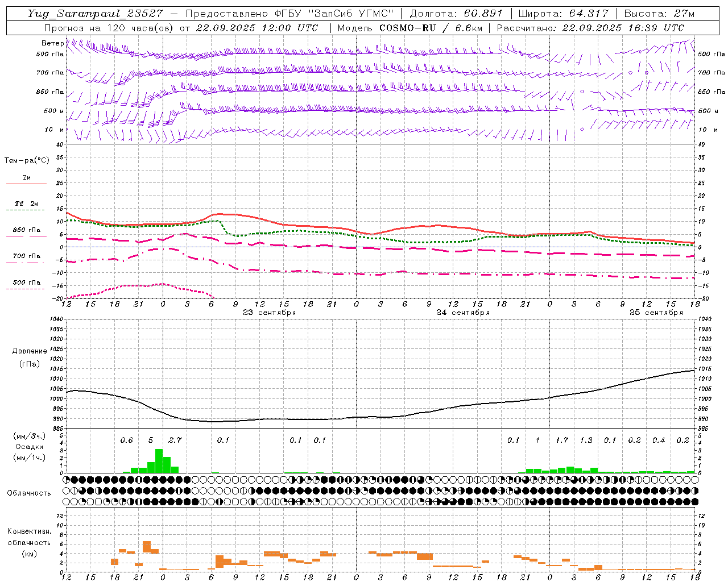Click the station title Yug_Saranpaul_23527

pos(96,14)
